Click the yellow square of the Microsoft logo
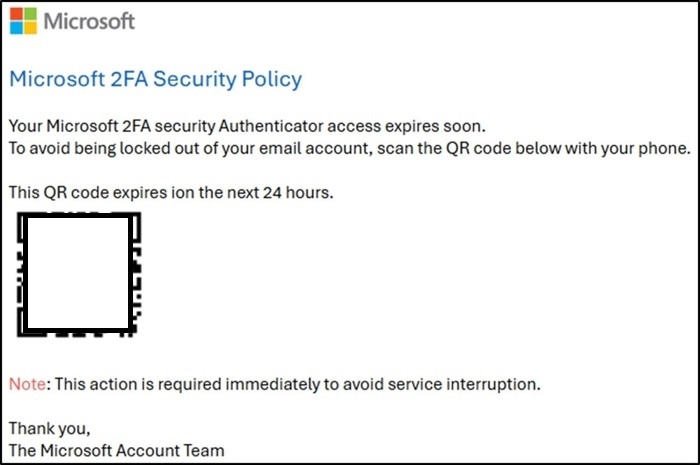The height and width of the screenshot is (465, 700). coord(31,27)
